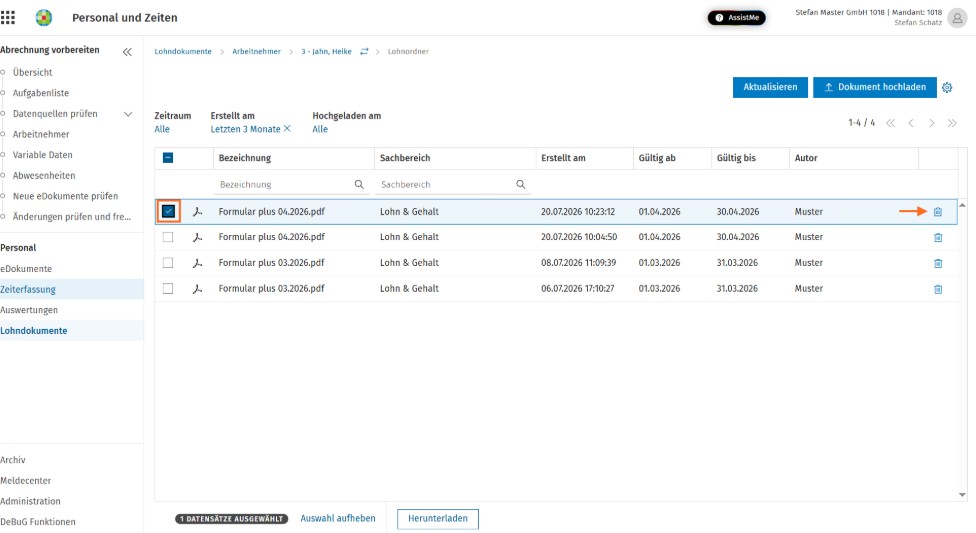Click Auswahl aufheben link
The image size is (976, 533).
(x=338, y=518)
